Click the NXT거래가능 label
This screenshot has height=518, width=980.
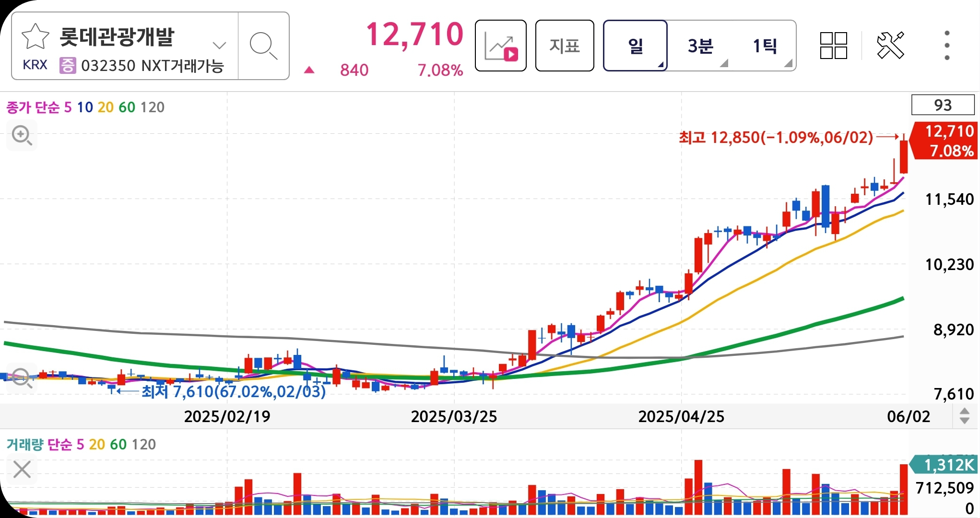coord(183,65)
